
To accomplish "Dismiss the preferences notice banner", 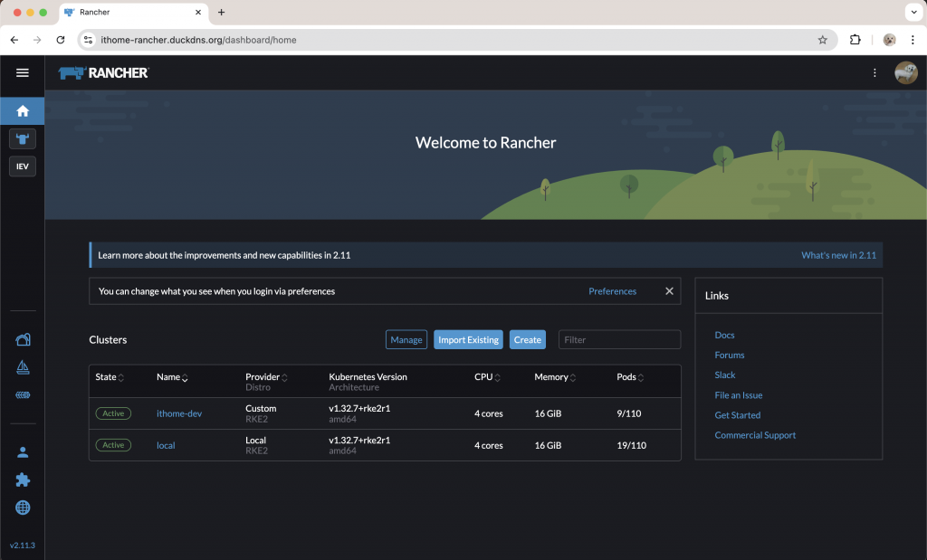I will 669,291.
